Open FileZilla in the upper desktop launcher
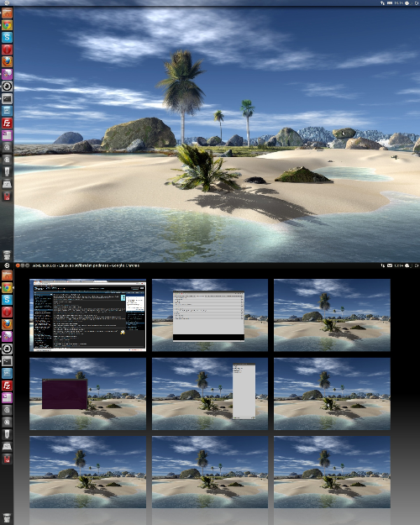 coord(7,123)
